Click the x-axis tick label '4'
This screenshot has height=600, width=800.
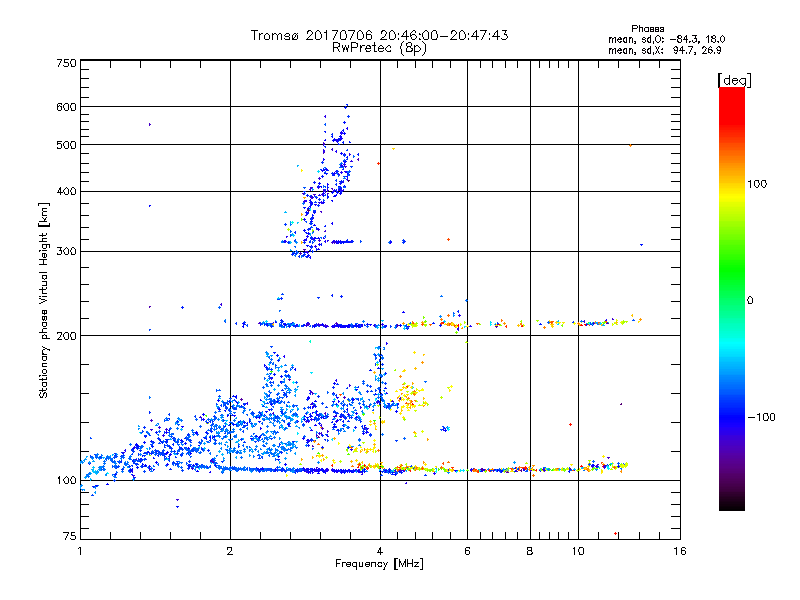[380, 551]
